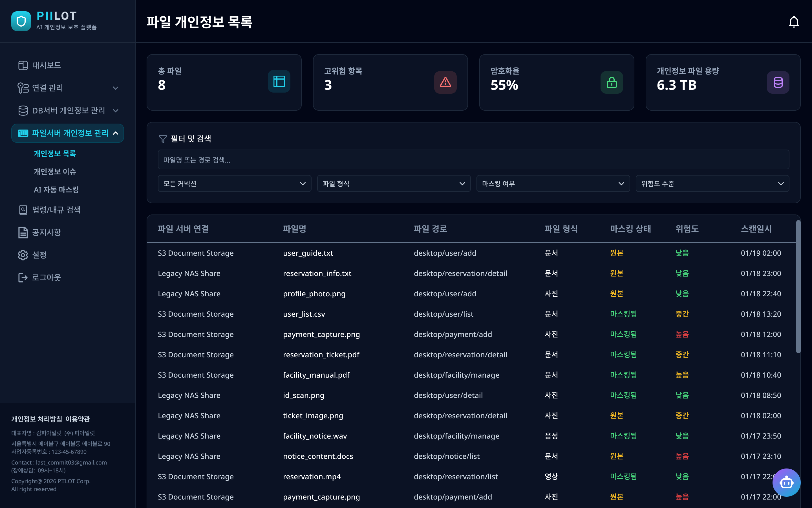The height and width of the screenshot is (508, 812).
Task: Click the 마스킹 상태 column header
Action: point(630,229)
